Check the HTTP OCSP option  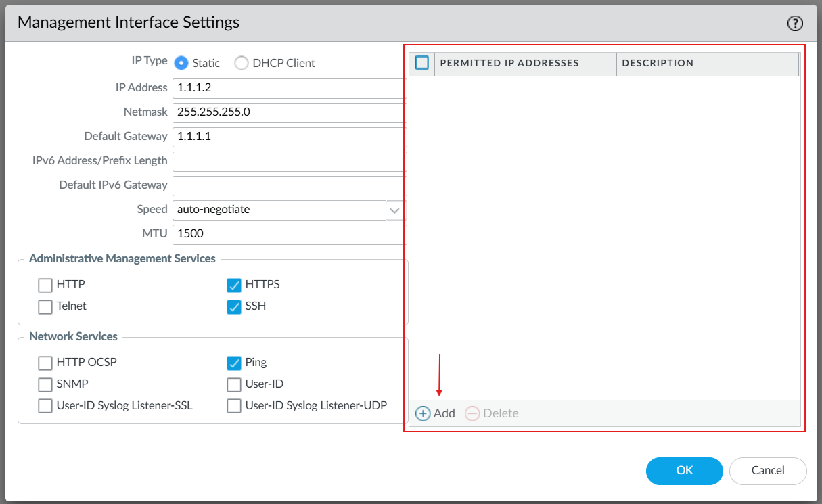[x=45, y=363]
